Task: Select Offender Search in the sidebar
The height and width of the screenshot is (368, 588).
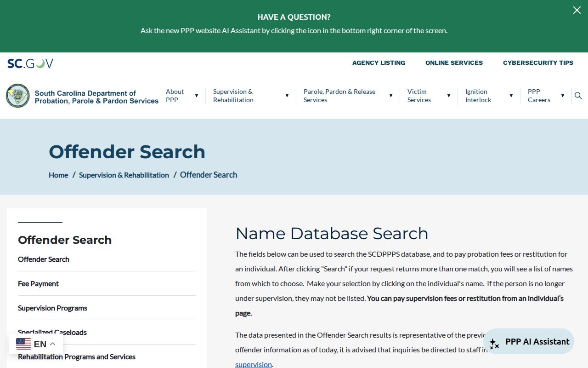Action: point(44,259)
